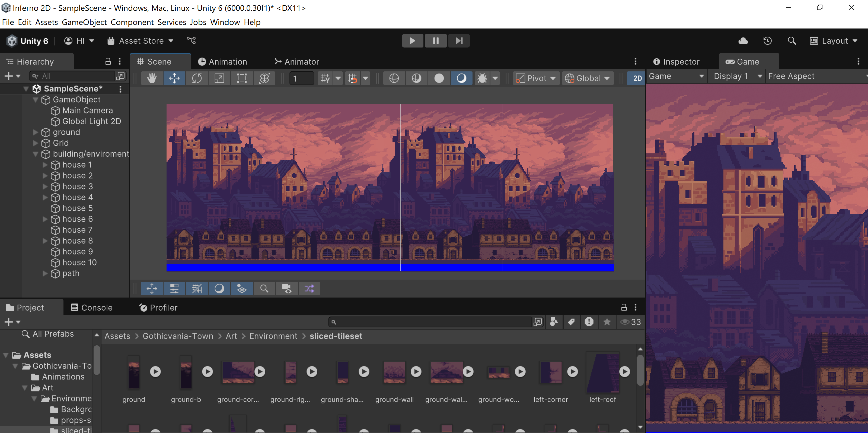Click the global search magnifier icon
Viewport: 868px width, 433px height.
tap(792, 41)
